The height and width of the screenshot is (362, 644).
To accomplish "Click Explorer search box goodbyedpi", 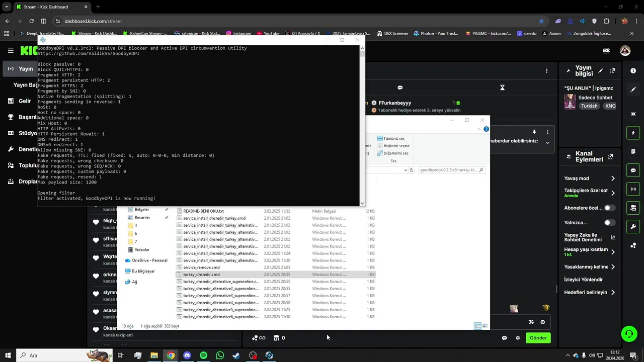I will tap(451, 170).
